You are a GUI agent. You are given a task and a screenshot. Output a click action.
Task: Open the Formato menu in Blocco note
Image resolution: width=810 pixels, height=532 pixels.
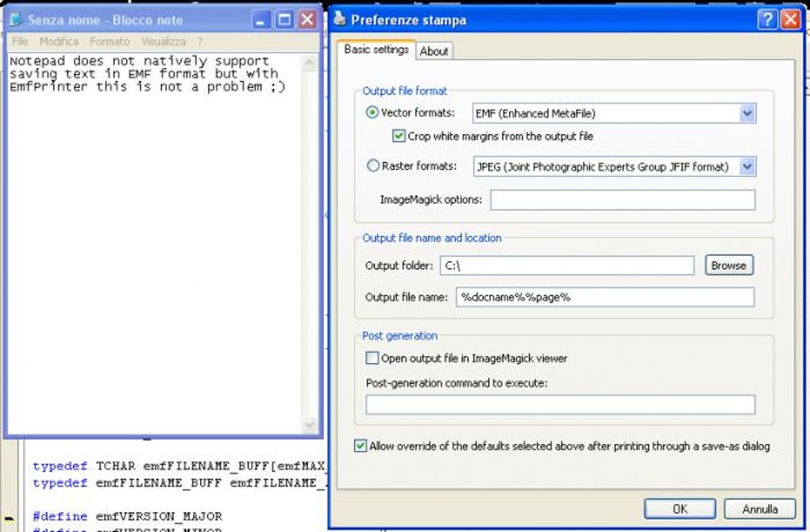coord(110,41)
